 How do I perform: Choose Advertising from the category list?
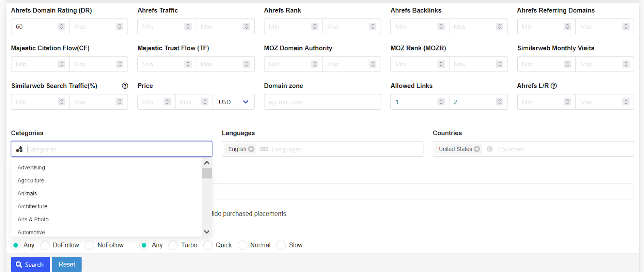106,168
